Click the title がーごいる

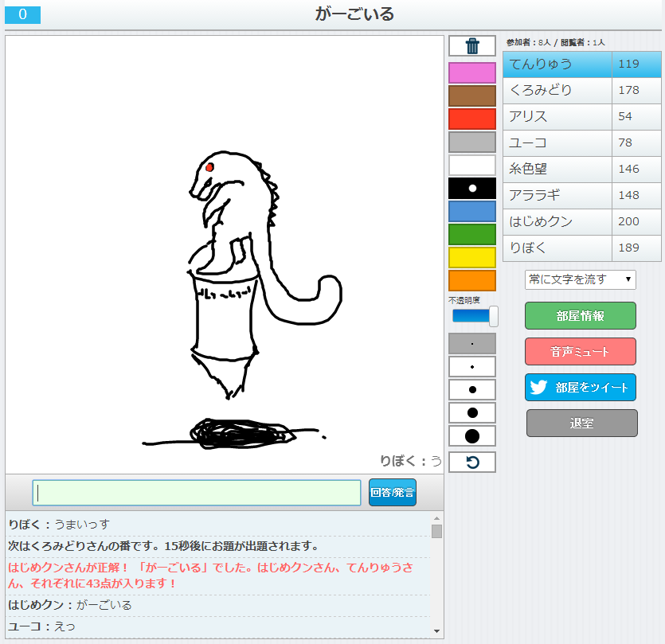click(354, 14)
